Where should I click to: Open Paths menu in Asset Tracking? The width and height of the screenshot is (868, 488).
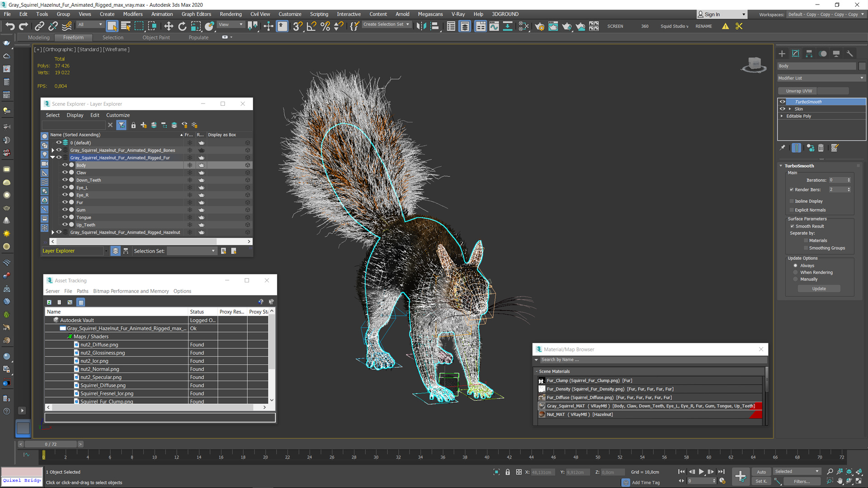click(82, 291)
